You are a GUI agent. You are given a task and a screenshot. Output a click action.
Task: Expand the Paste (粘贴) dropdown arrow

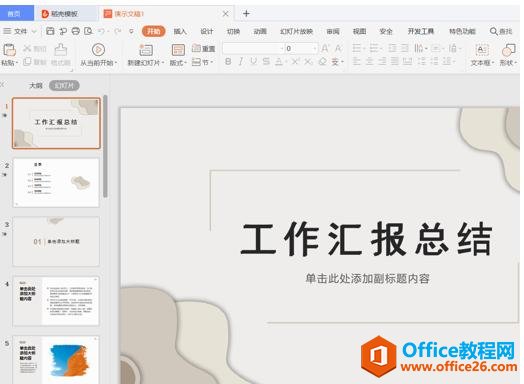click(x=17, y=63)
